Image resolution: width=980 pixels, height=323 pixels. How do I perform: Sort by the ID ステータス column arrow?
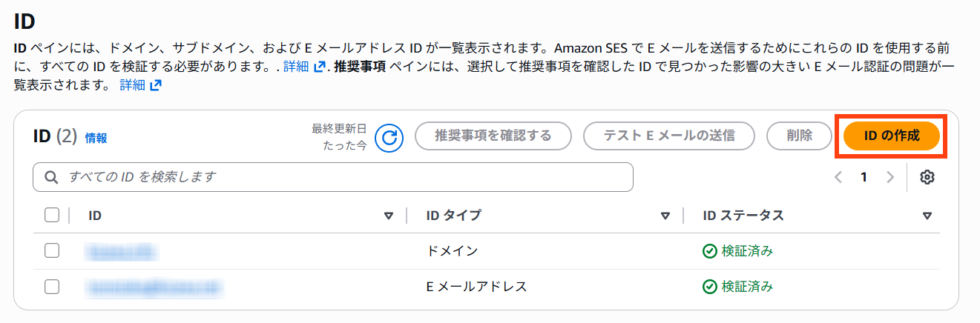tap(927, 216)
